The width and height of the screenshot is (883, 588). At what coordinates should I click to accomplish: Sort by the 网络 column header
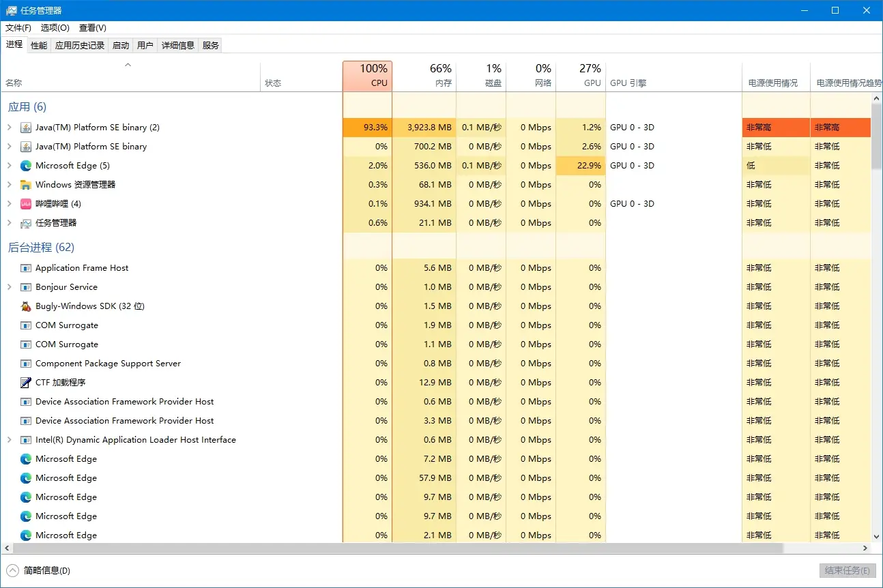pyautogui.click(x=531, y=76)
